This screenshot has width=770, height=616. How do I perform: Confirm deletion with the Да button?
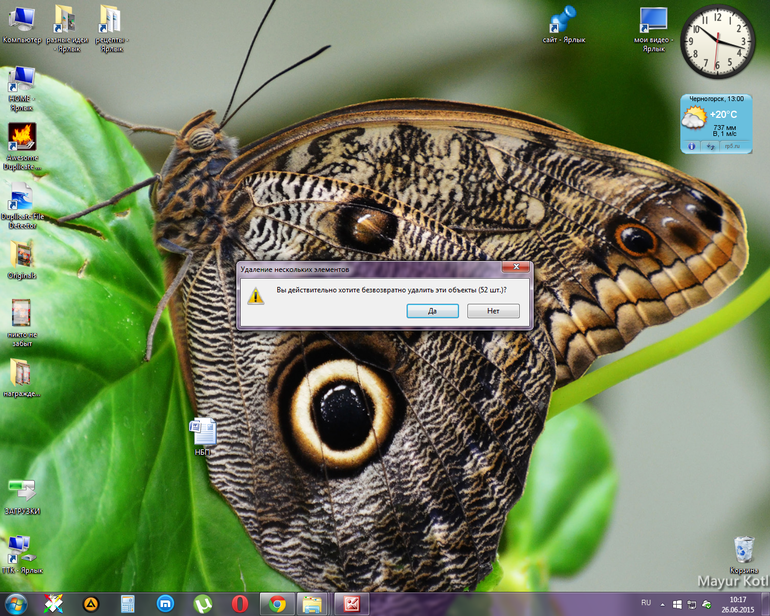[433, 311]
